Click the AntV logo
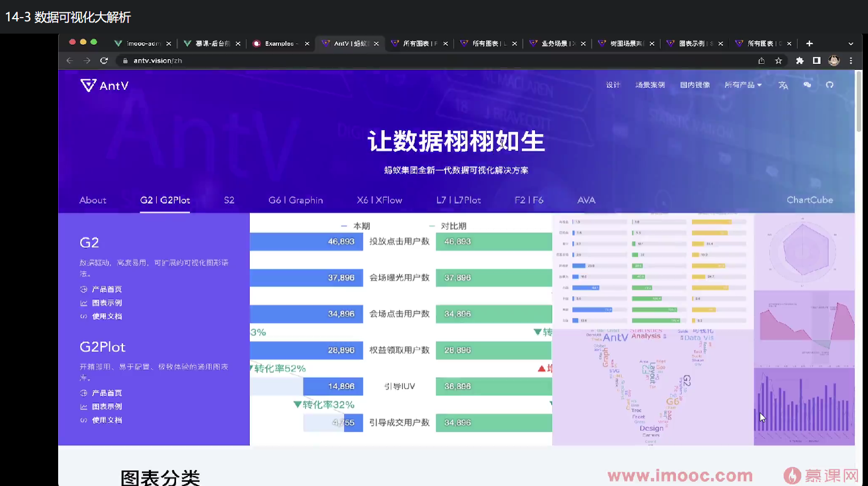Image resolution: width=868 pixels, height=486 pixels. 105,85
